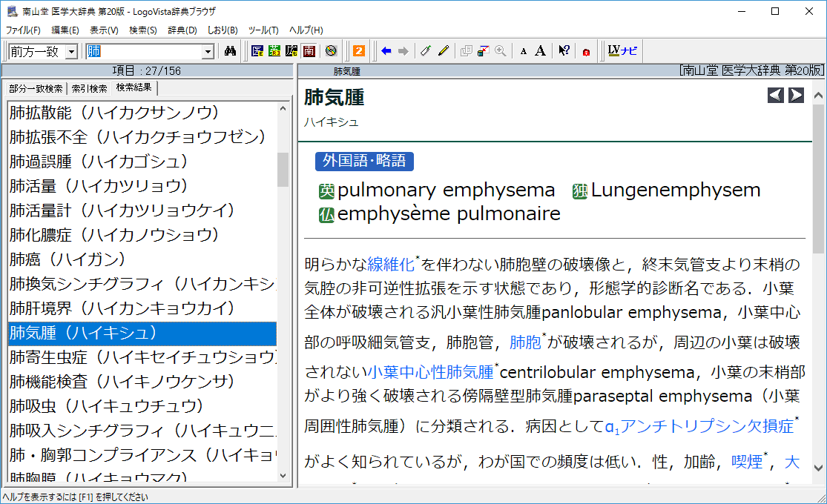This screenshot has width=827, height=504.
Task: Open the 検索(S) menu
Action: [x=143, y=30]
